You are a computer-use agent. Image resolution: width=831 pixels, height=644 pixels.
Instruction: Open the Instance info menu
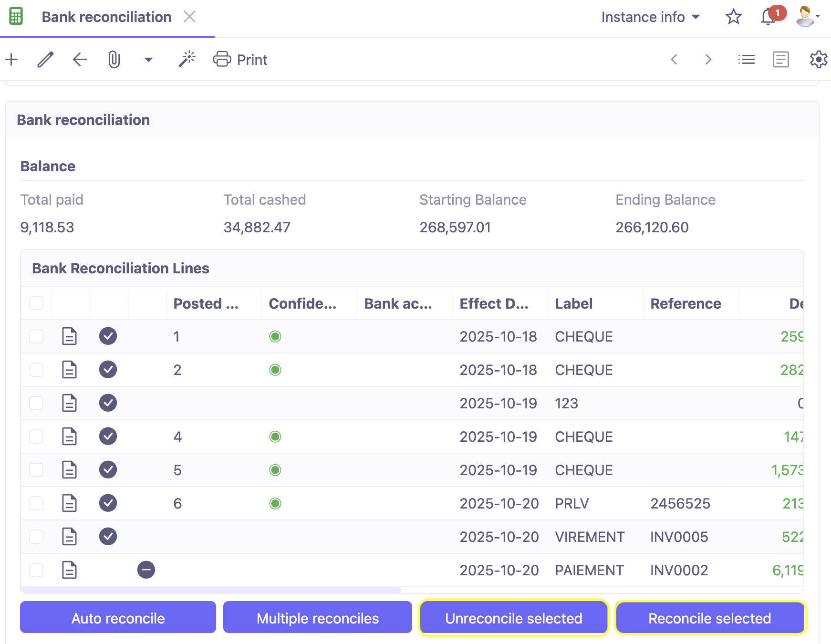pyautogui.click(x=651, y=17)
